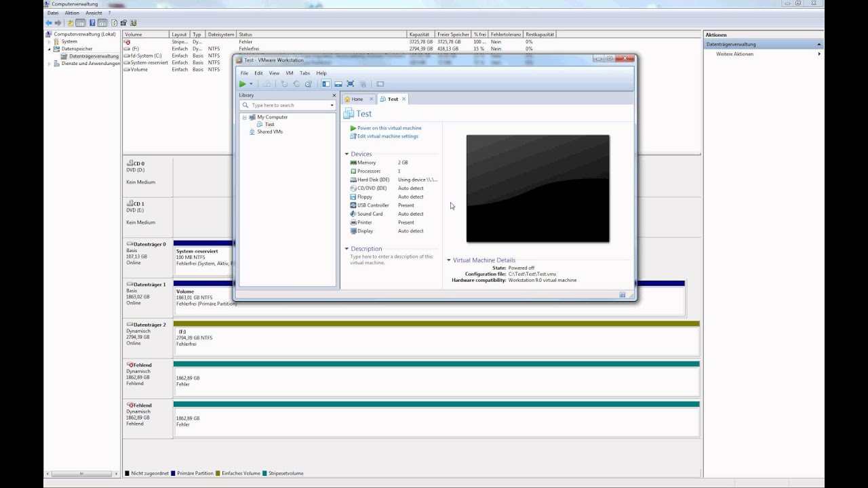Click the blue back arrow in Computerverwaltung toolbar
This screenshot has height=488, width=868.
tap(49, 23)
